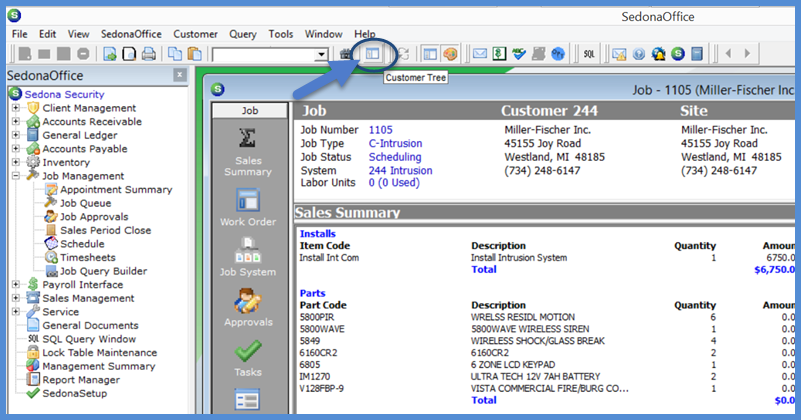
Task: Open the File menu
Action: tap(19, 34)
